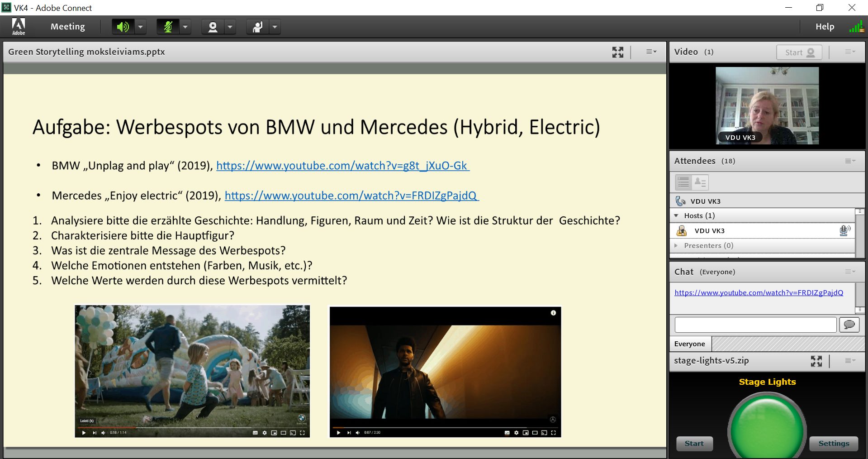Click the raise hand status icon
Image resolution: width=868 pixels, height=459 pixels.
(x=257, y=27)
